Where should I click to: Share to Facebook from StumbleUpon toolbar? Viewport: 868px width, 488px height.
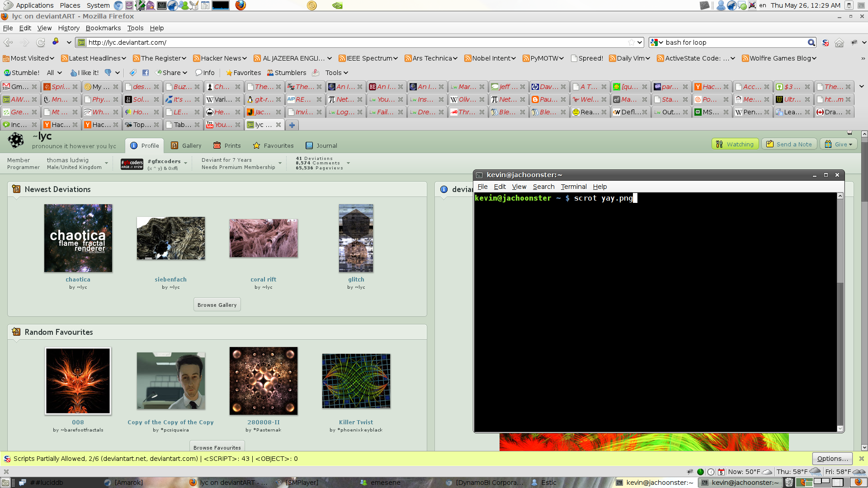[146, 73]
